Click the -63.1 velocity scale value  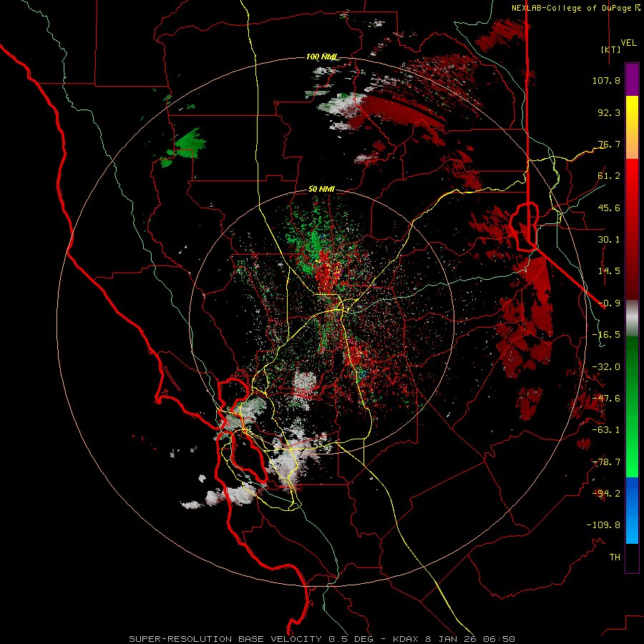(x=606, y=430)
